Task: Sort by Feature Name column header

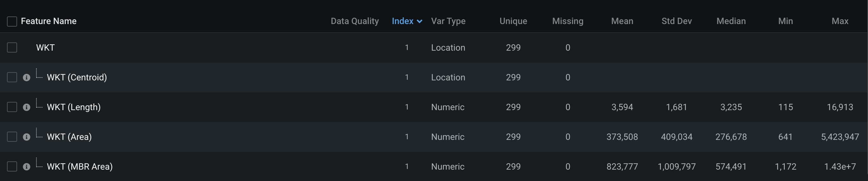Action: click(48, 21)
